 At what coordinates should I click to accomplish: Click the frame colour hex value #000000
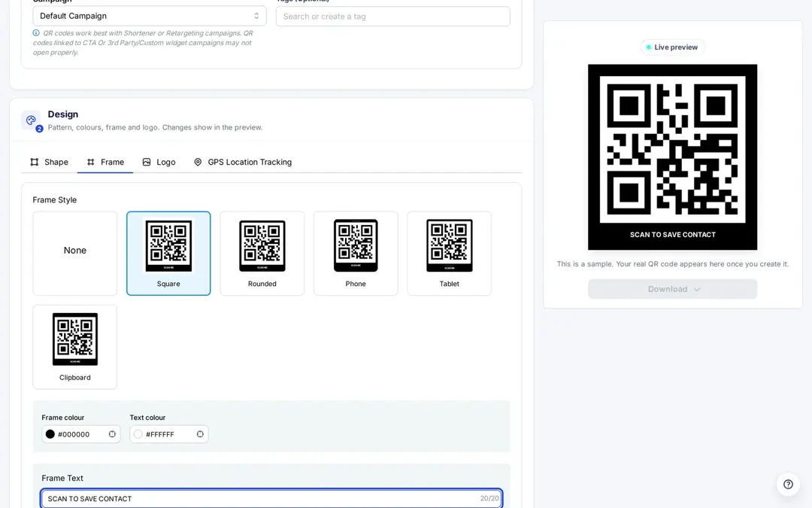pyautogui.click(x=74, y=434)
